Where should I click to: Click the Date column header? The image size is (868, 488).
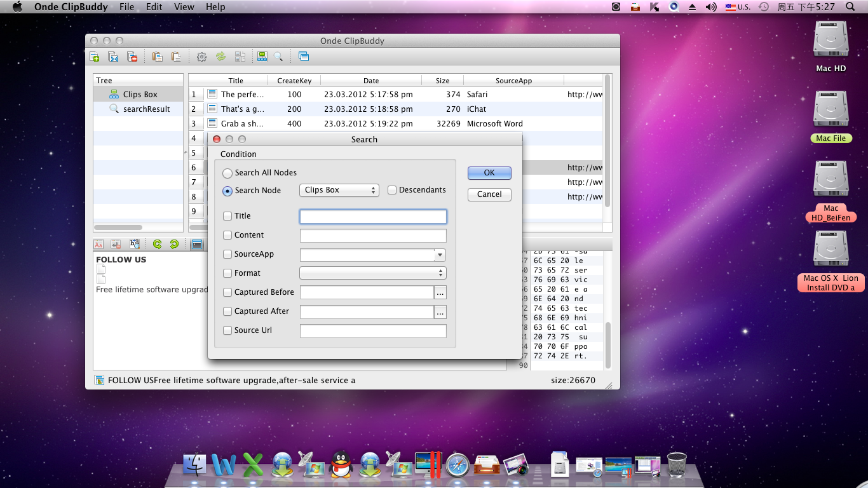pyautogui.click(x=371, y=81)
